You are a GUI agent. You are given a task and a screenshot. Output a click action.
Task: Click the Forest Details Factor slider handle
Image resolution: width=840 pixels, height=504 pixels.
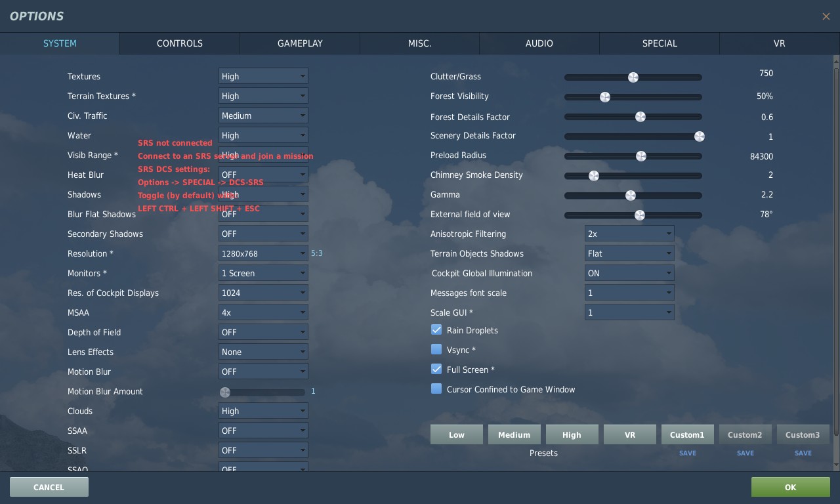(640, 117)
